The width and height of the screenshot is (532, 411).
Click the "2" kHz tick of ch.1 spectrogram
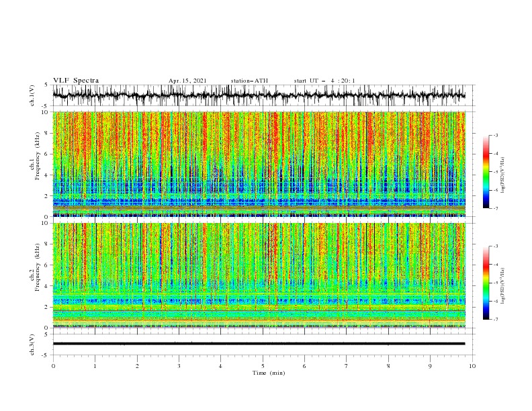click(x=47, y=195)
